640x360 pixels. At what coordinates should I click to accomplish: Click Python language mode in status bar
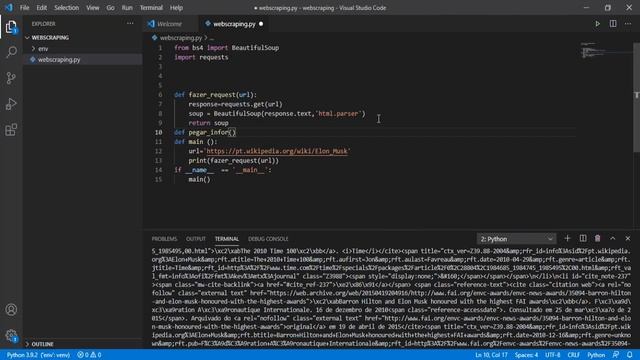coord(596,355)
